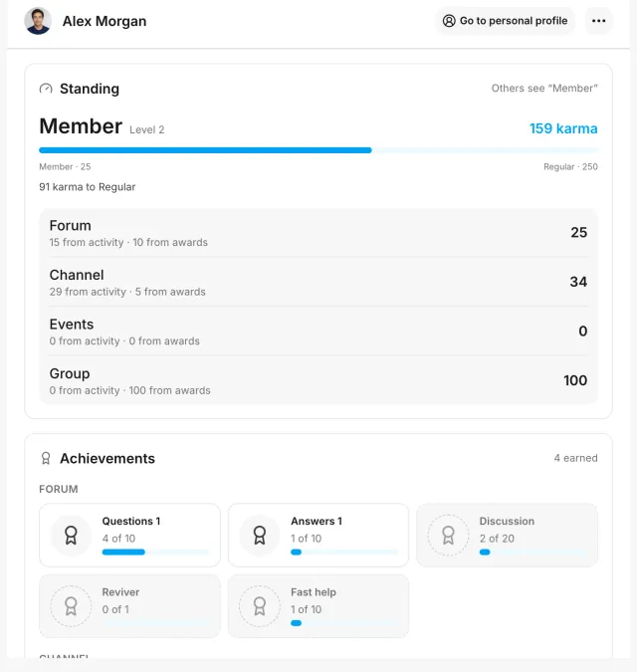This screenshot has height=672, width=637.
Task: Click the Questions 1 progress bar
Action: (155, 552)
